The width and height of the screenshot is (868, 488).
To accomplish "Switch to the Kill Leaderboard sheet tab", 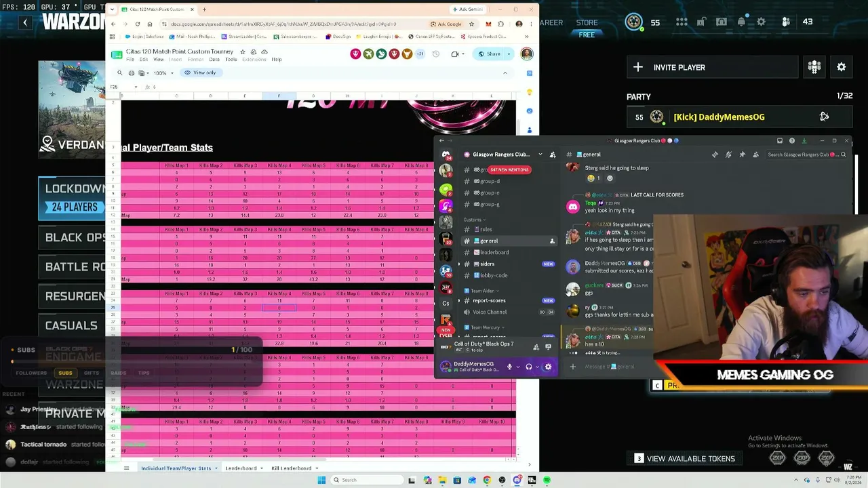I will click(x=291, y=468).
